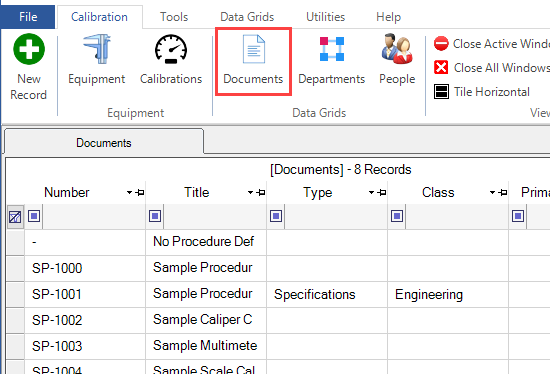Open the Number column dropdown arrow
This screenshot has width=550, height=374.
coord(129,192)
